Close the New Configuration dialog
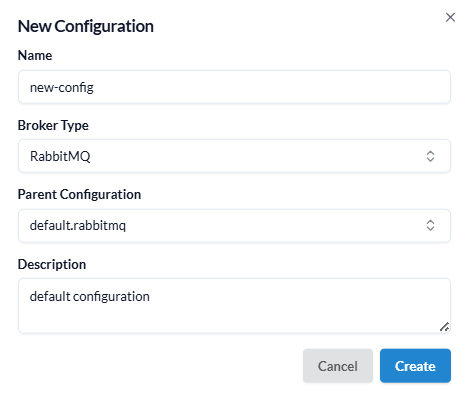Viewport: 468px width, 397px height. (450, 17)
